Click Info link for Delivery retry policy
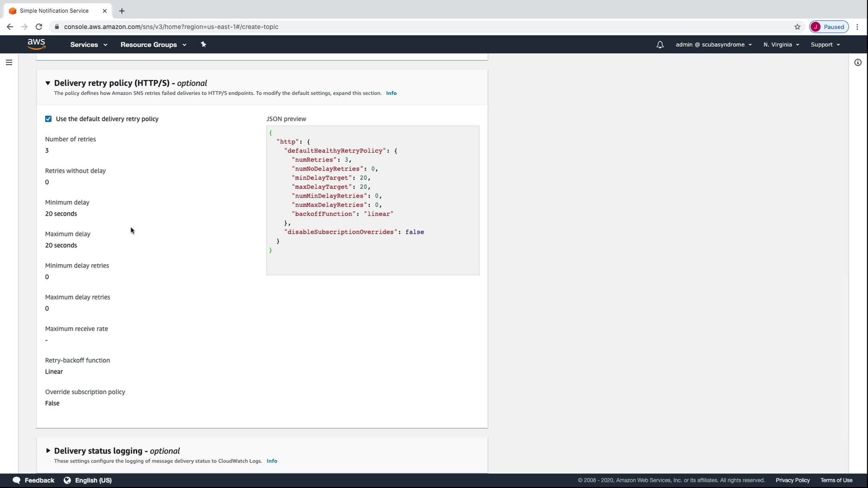868x488 pixels. 391,93
